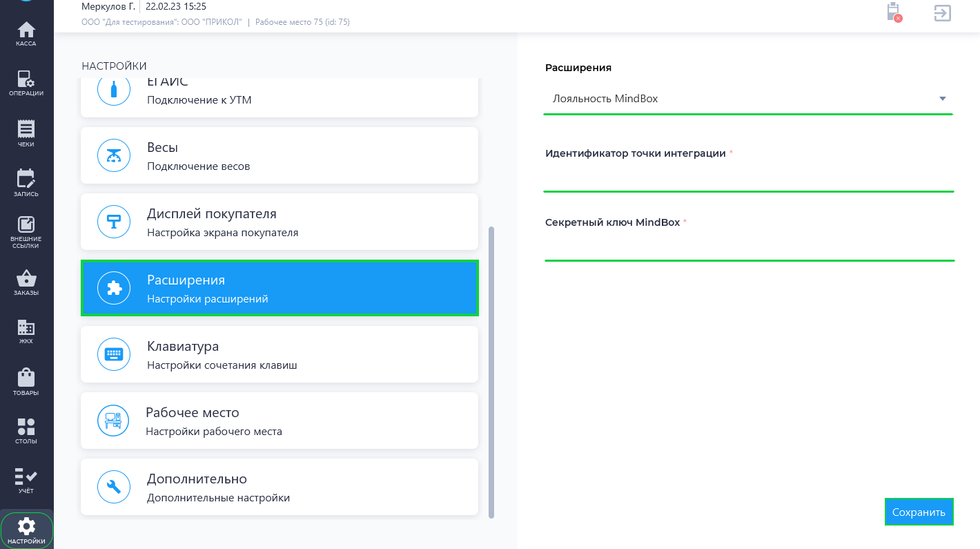980x549 pixels.
Task: Open the Учёт checklist section
Action: 26,481
